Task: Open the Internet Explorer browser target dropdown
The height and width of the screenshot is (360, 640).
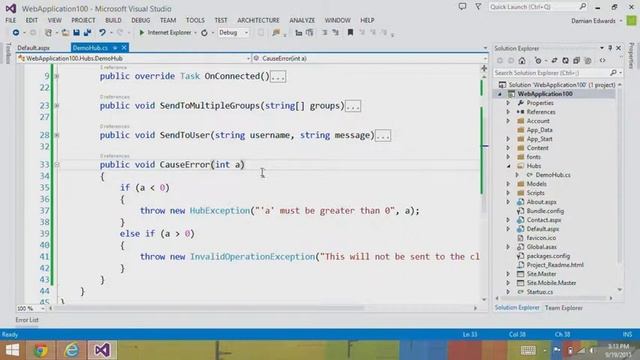Action: coord(196,33)
